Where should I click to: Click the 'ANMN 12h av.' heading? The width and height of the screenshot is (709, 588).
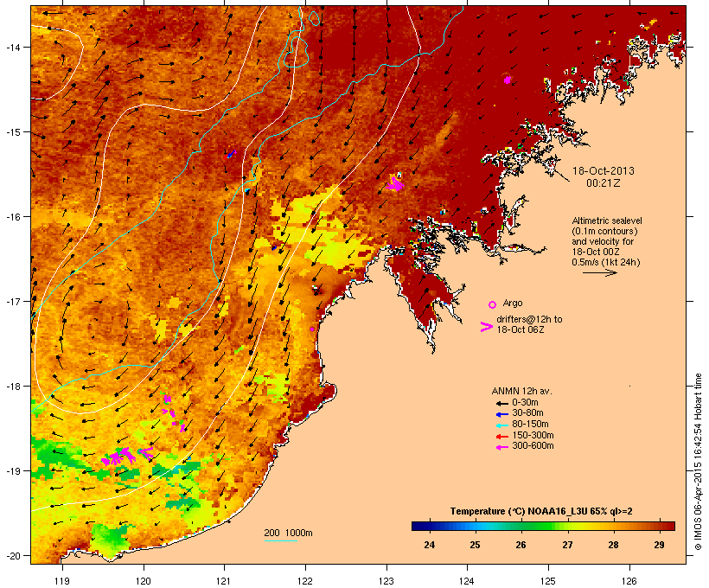coord(521,391)
